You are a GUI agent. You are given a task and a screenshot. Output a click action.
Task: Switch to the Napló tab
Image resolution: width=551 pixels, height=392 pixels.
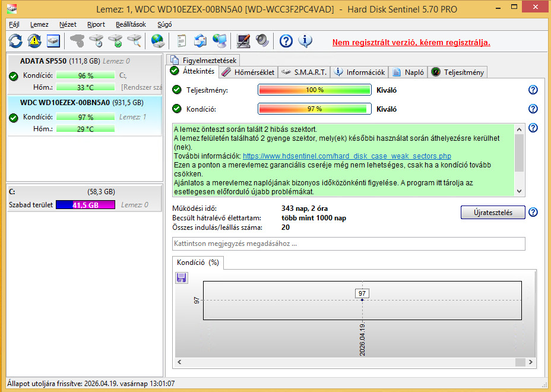pos(408,72)
